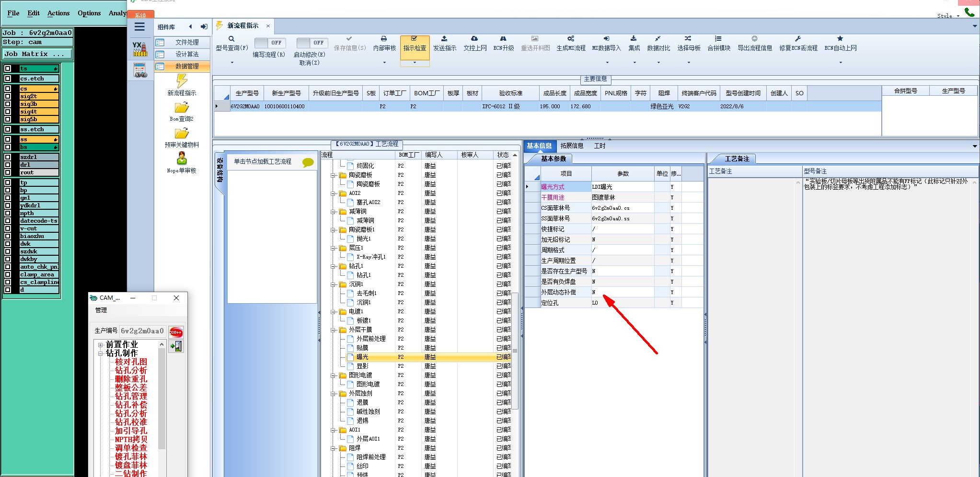Click the calculator link icon in sidebar

pyautogui.click(x=140, y=70)
